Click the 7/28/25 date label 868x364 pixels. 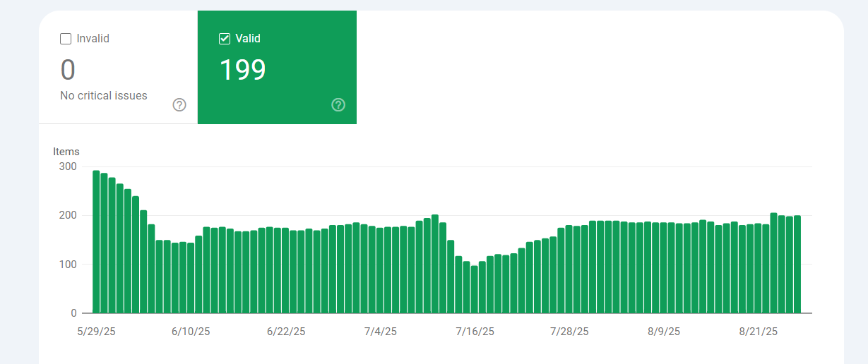(x=569, y=332)
